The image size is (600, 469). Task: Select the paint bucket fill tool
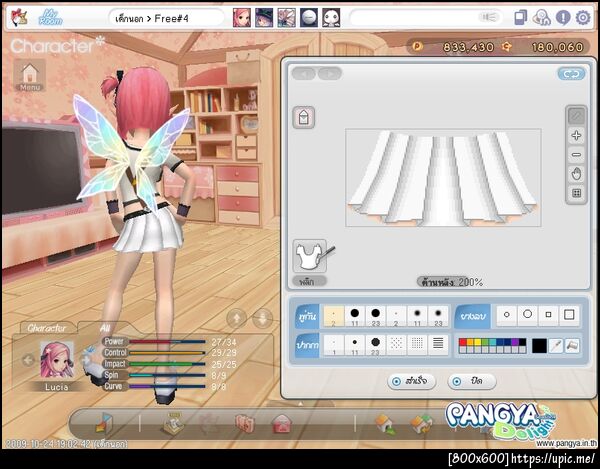(x=572, y=346)
